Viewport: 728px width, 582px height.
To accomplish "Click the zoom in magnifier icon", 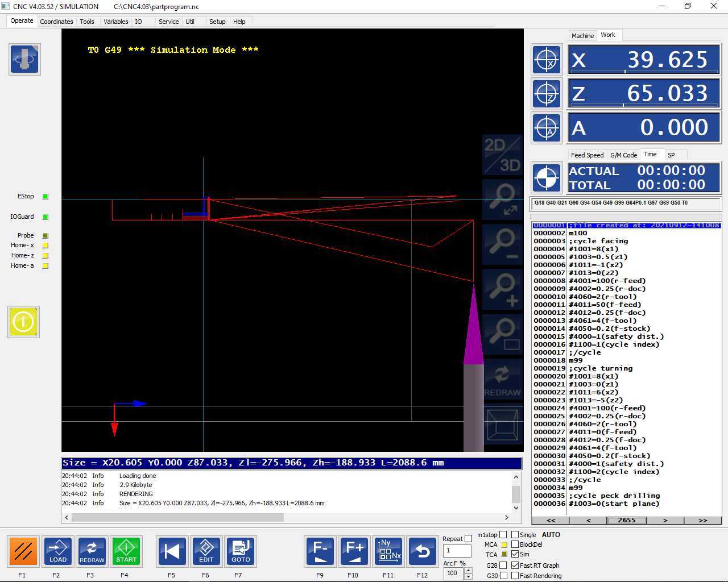I will tap(503, 289).
